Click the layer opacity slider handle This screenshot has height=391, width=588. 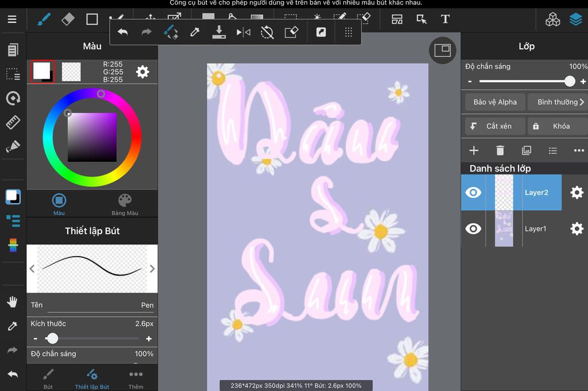tap(570, 81)
